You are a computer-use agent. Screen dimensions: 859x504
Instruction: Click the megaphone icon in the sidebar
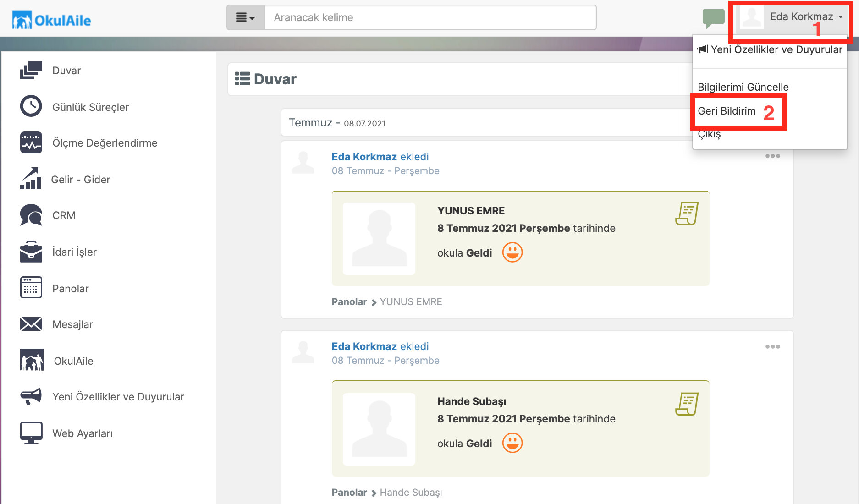[31, 396]
